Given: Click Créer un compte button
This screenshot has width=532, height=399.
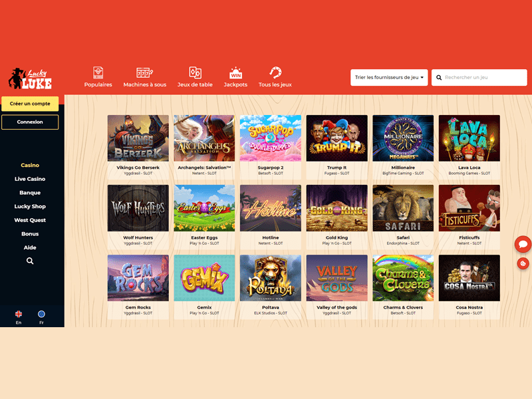Looking at the screenshot, I should pos(30,104).
